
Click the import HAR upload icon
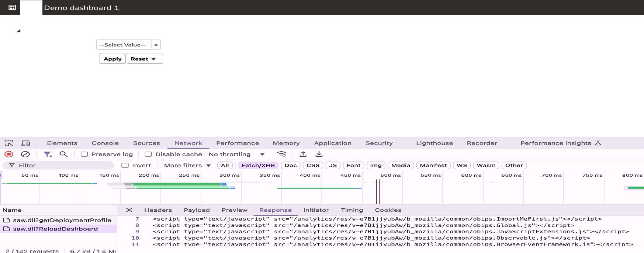(303, 154)
